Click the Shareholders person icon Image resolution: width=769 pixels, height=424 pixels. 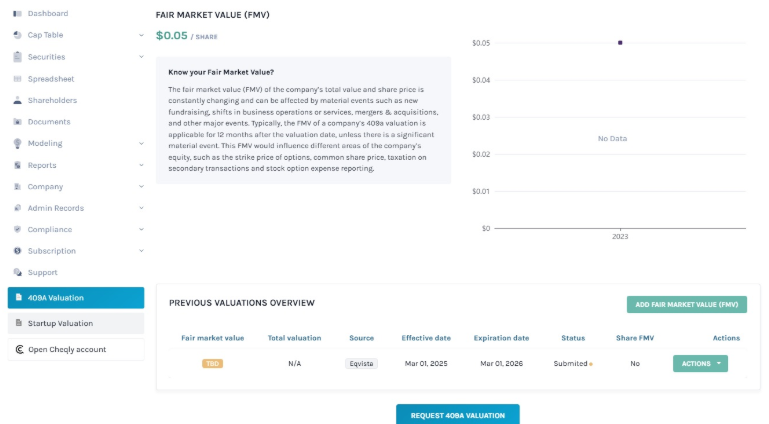point(18,100)
